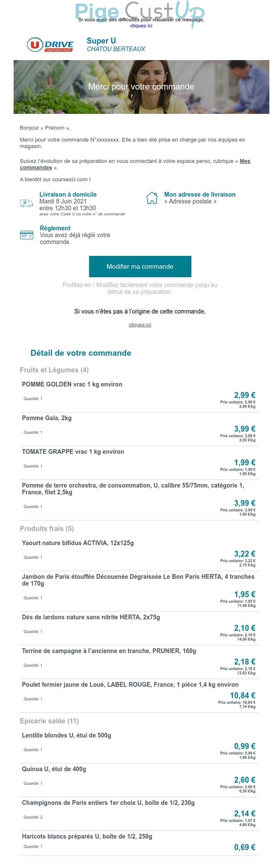Click the house delivery address icon

click(152, 198)
